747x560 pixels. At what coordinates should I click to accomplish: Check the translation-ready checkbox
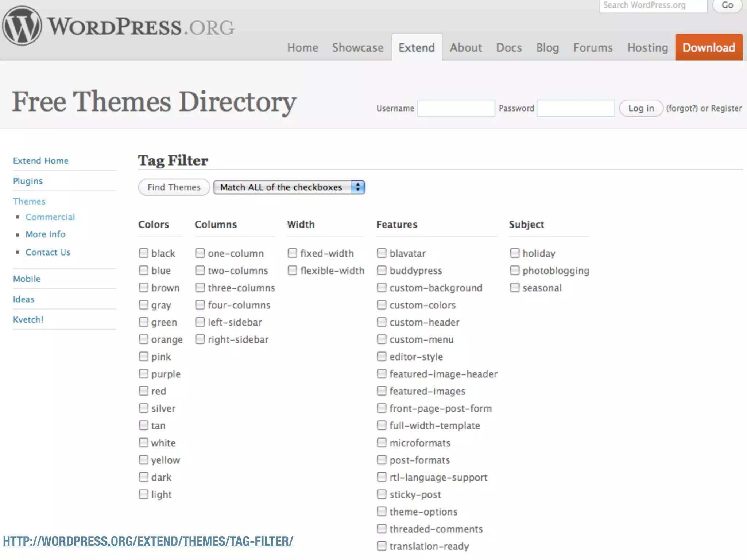(x=382, y=546)
